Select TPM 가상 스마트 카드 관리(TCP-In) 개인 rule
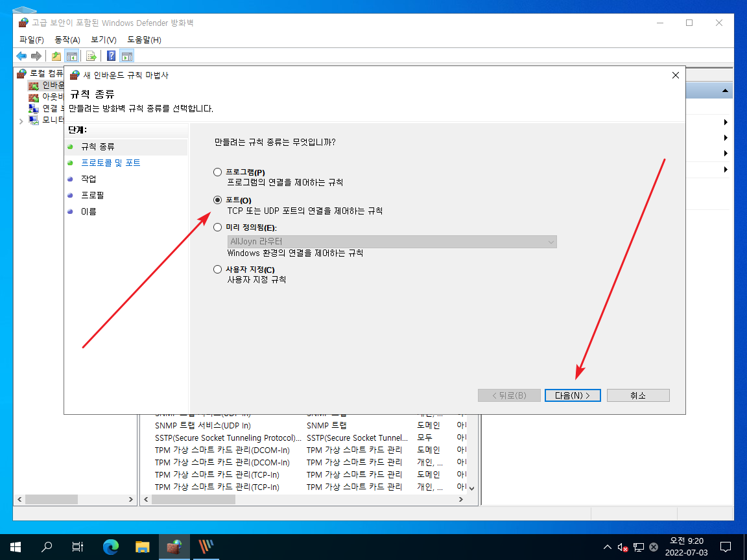This screenshot has height=560, width=747. click(217, 487)
